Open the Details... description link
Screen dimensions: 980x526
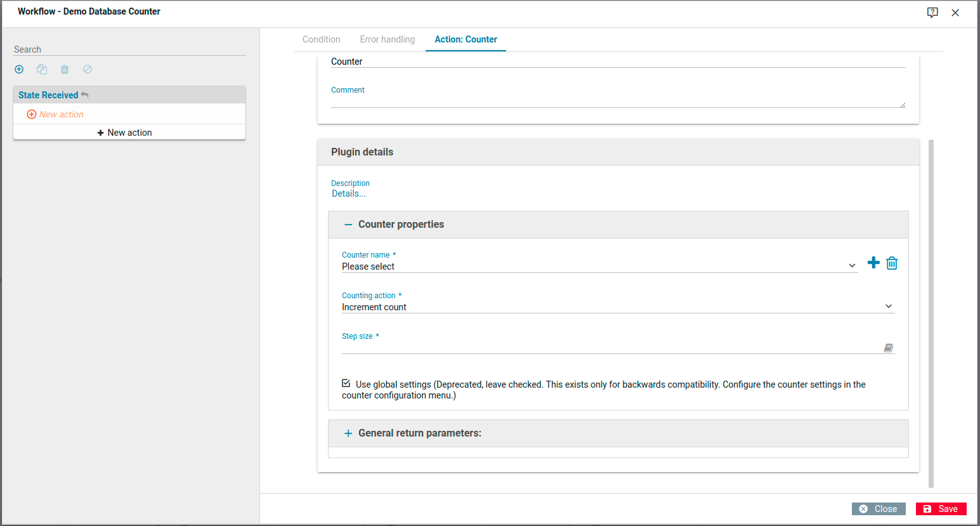[349, 194]
